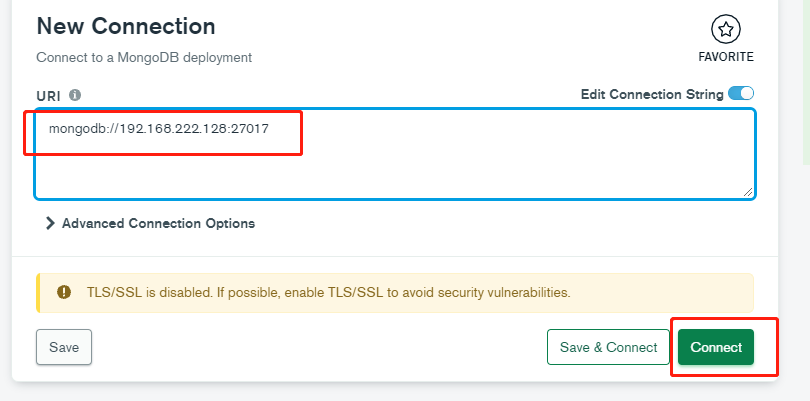The height and width of the screenshot is (401, 810).
Task: Click the port number 27017 in the URI
Action: [250, 129]
